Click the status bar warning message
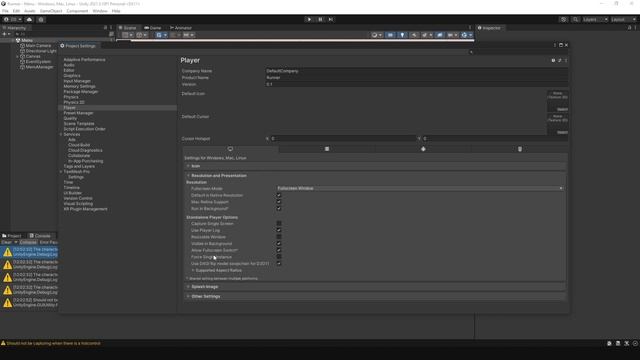The height and width of the screenshot is (360, 640). (x=53, y=343)
